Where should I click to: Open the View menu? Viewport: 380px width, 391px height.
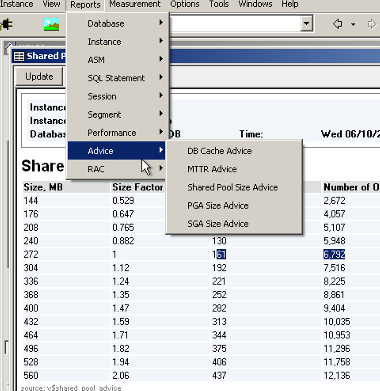point(51,4)
